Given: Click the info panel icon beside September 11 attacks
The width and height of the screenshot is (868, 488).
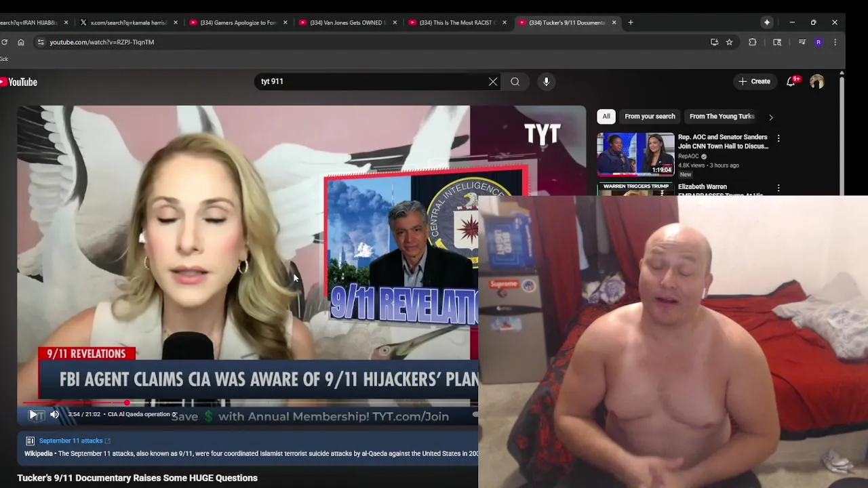Looking at the screenshot, I should point(30,441).
